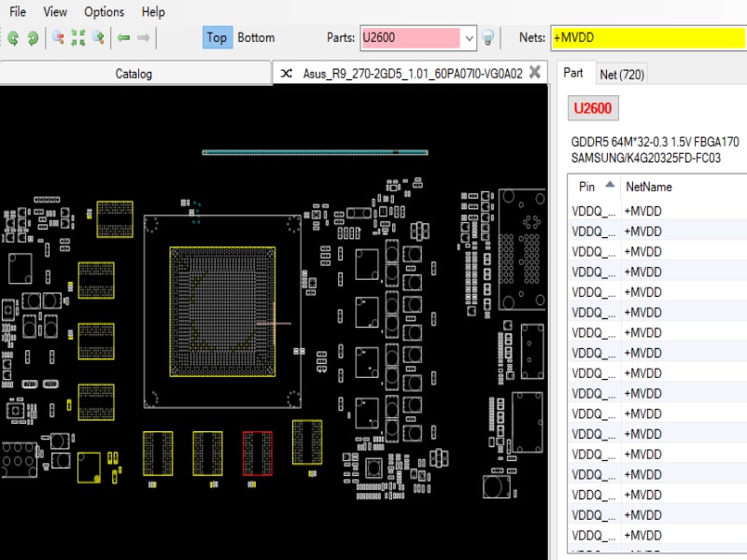Click the NetName column header
This screenshot has height=560, width=747.
[x=649, y=187]
